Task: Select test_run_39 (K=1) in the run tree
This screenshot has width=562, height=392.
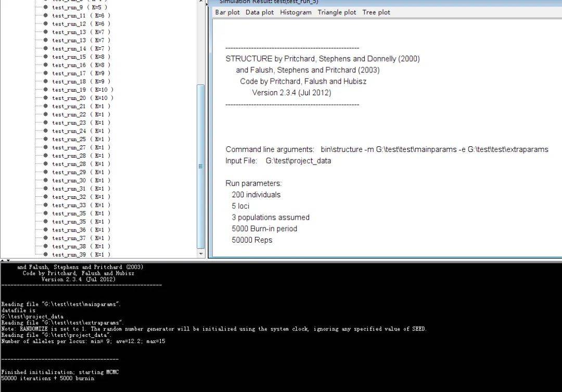Action: 81,255
